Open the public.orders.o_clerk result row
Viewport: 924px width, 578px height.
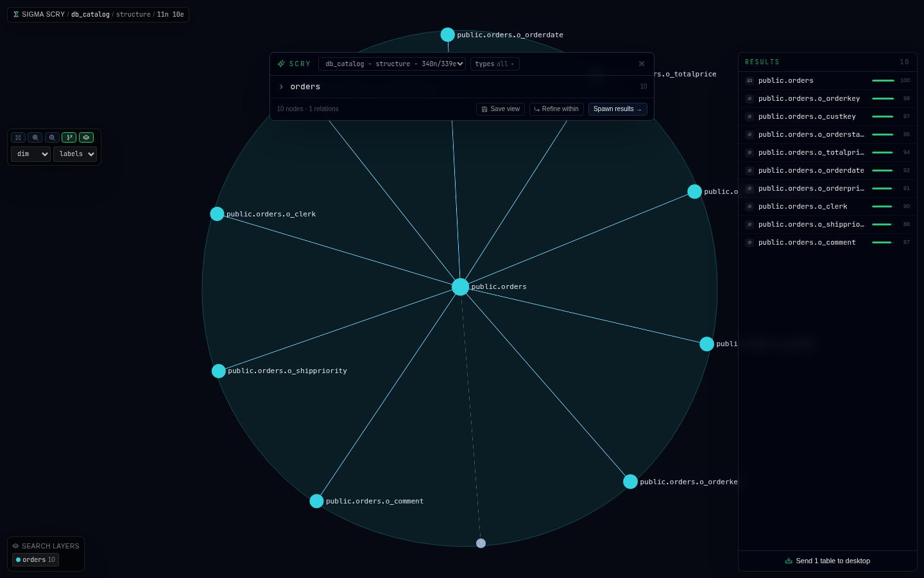pos(828,206)
